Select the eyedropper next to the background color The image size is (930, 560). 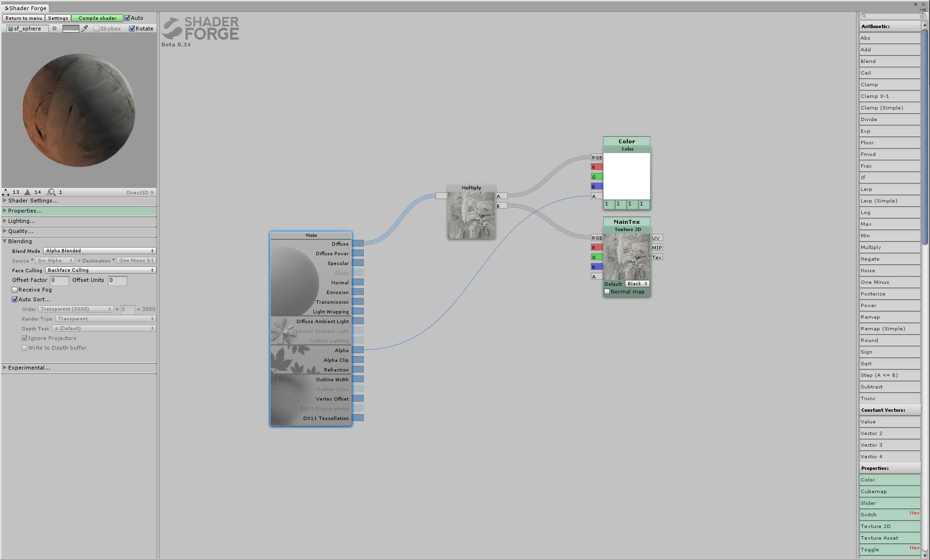pos(85,28)
